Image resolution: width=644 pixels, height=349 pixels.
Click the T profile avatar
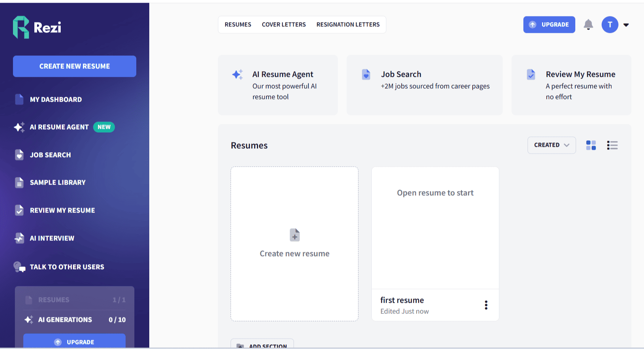click(610, 24)
